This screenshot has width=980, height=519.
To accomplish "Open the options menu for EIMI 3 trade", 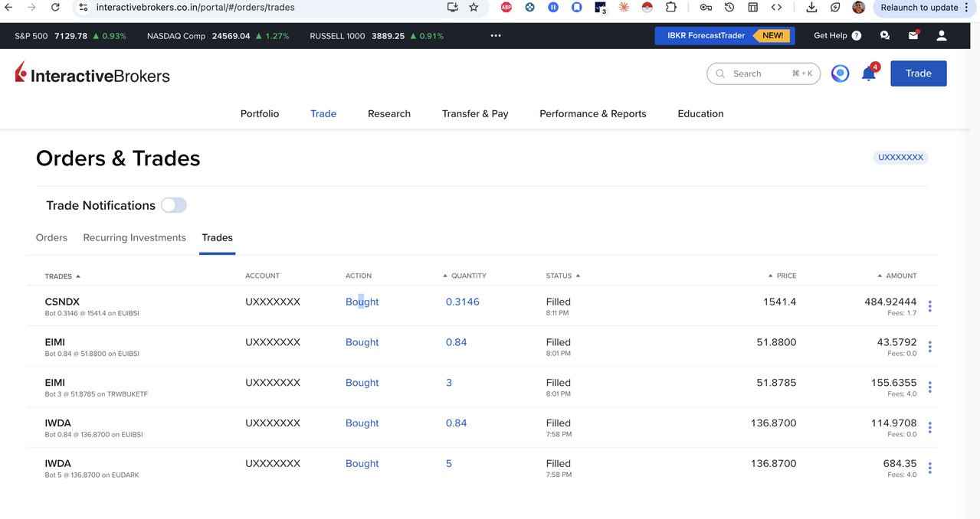I will point(929,387).
